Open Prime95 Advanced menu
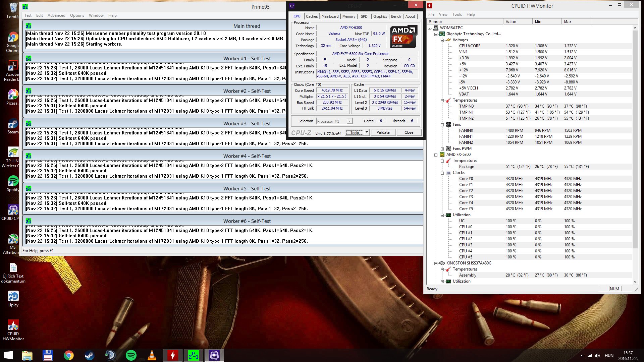Screen dimensions: 644x362 pos(56,15)
